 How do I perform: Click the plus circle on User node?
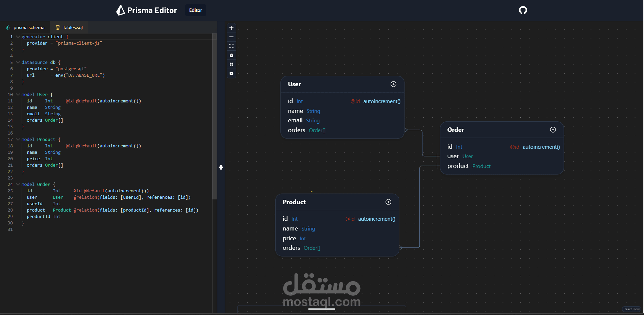(x=394, y=84)
